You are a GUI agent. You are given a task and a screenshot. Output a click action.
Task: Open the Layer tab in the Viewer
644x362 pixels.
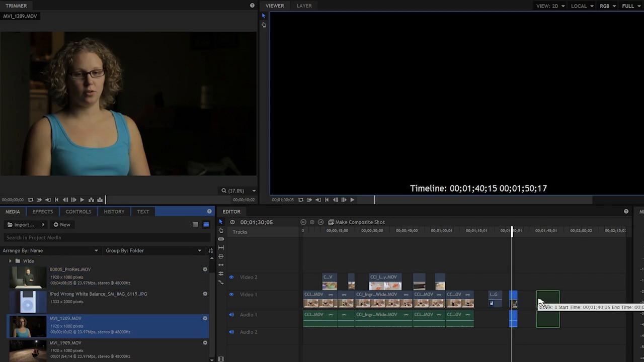304,6
